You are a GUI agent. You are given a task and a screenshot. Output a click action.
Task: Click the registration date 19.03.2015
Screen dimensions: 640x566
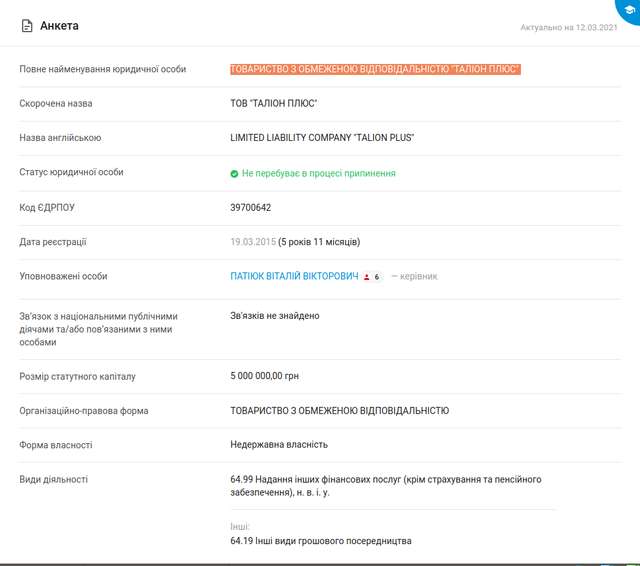click(252, 242)
